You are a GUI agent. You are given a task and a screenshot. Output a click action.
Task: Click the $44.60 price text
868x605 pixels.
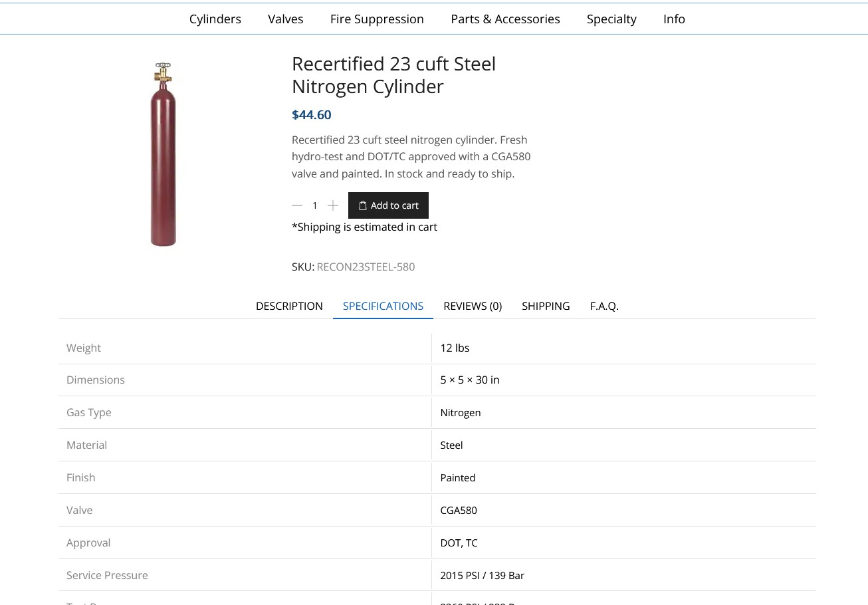312,114
